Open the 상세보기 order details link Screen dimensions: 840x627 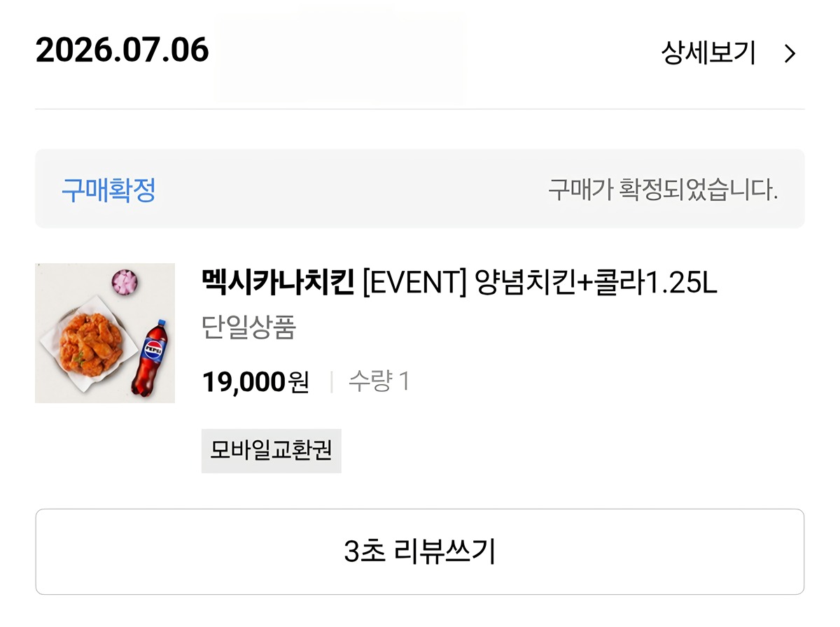(x=708, y=53)
